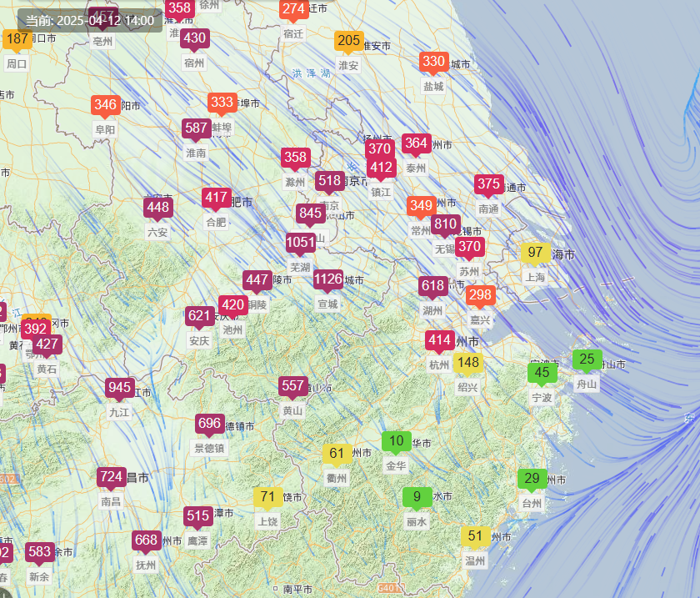
Task: Select the 1051 AQI marker near 芜湖
Action: pos(301,243)
